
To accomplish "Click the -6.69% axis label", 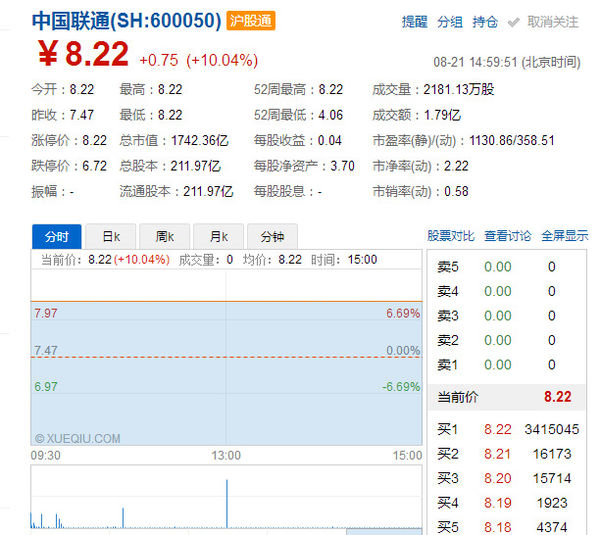I will (x=401, y=387).
